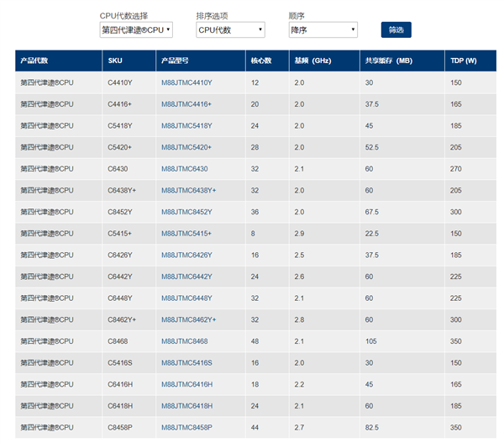
Task: Open product link M88JTMC4416+
Action: click(x=186, y=104)
